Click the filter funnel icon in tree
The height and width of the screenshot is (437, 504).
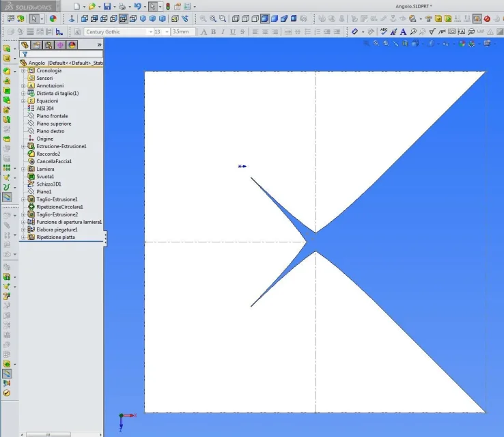pyautogui.click(x=25, y=54)
